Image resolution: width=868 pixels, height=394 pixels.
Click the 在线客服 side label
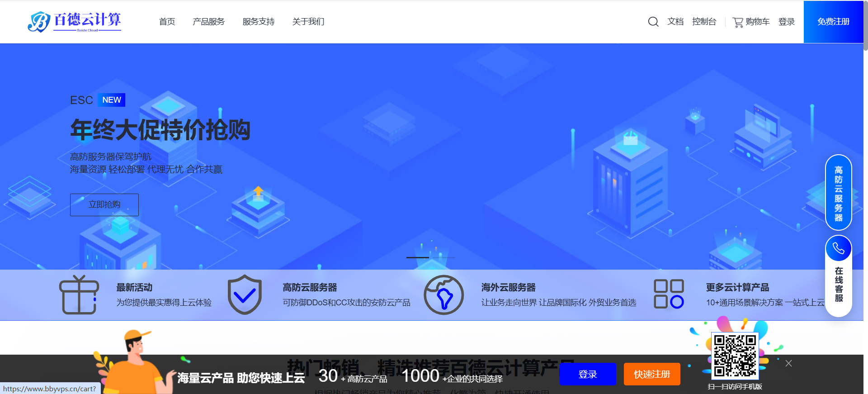pyautogui.click(x=839, y=285)
